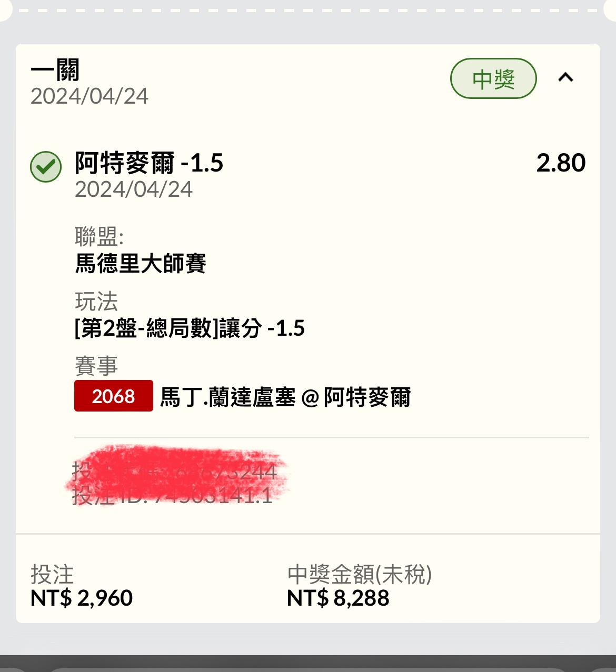Click the green 中獎 status badge
616x672 pixels.
(493, 79)
